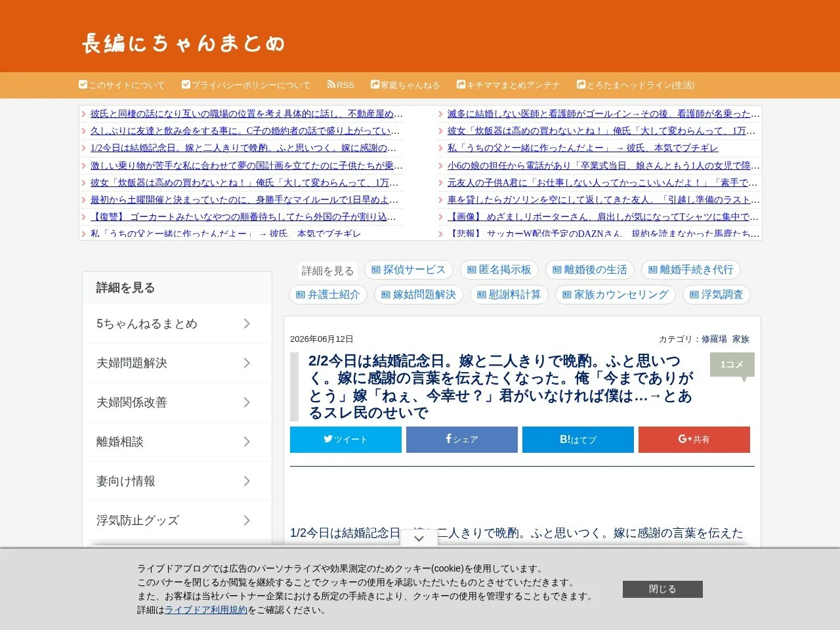This screenshot has height=630, width=840.
Task: Open headline 最初から土曜開催と決まっていたのに
Action: [245, 199]
